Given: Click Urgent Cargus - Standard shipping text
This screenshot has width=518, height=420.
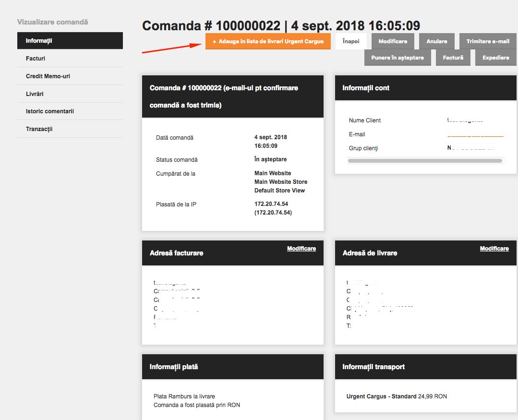Looking at the screenshot, I should (x=381, y=396).
